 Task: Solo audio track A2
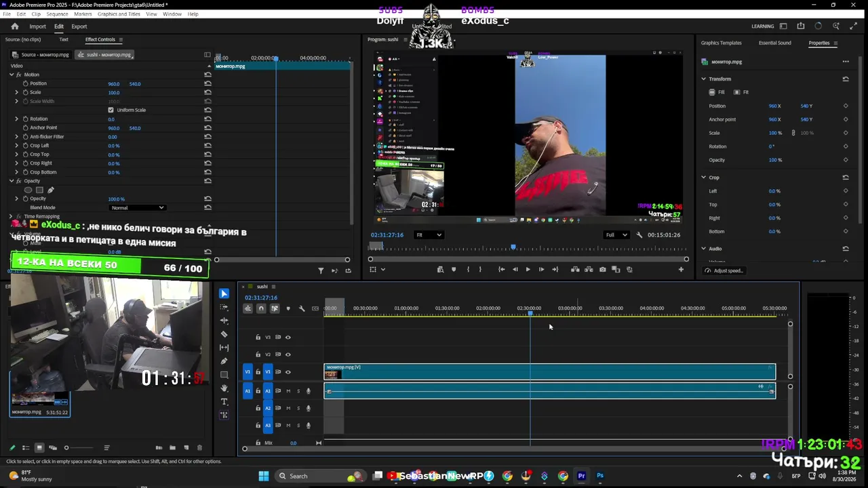point(298,408)
